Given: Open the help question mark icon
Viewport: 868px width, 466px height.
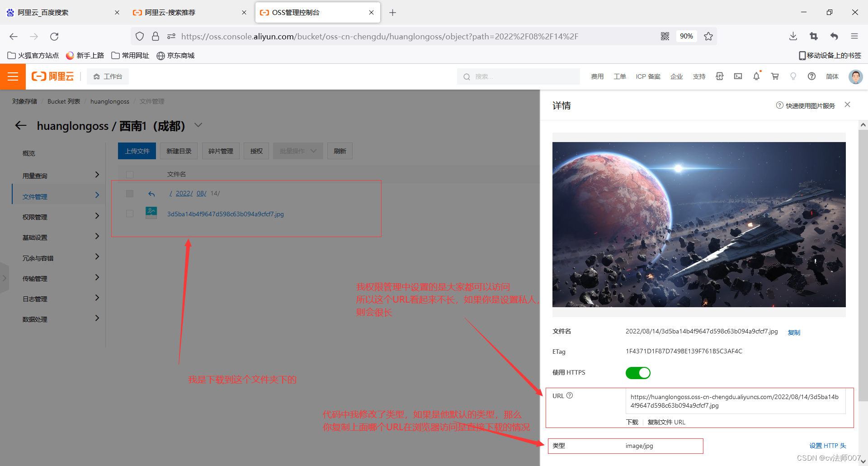Looking at the screenshot, I should coord(811,76).
